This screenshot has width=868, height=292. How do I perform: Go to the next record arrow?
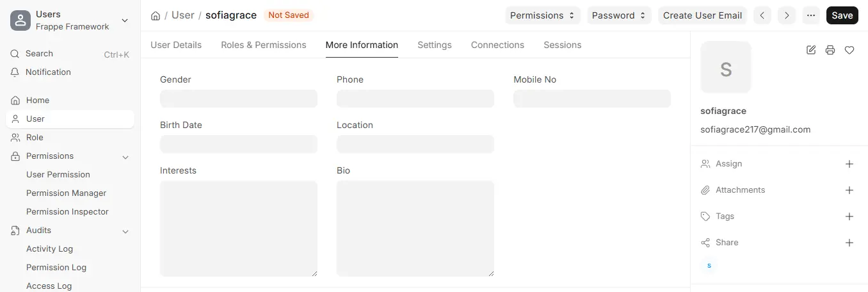[787, 15]
